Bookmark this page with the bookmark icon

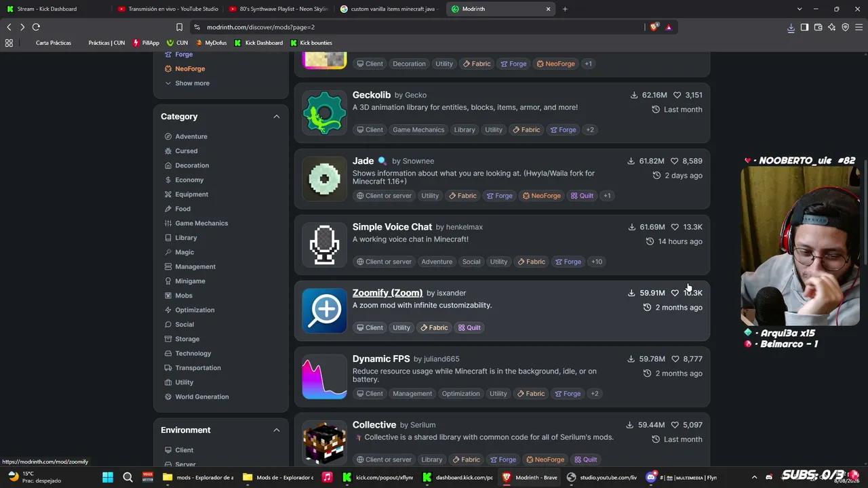tap(179, 27)
